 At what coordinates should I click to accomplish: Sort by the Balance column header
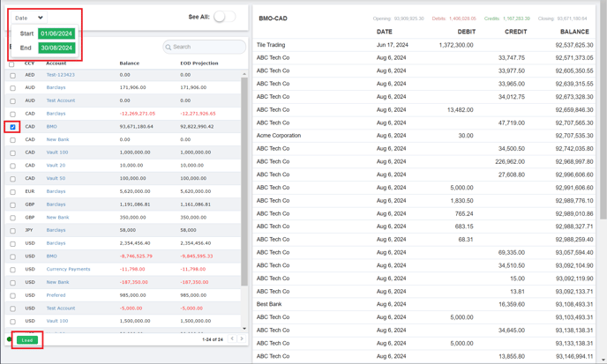(130, 63)
